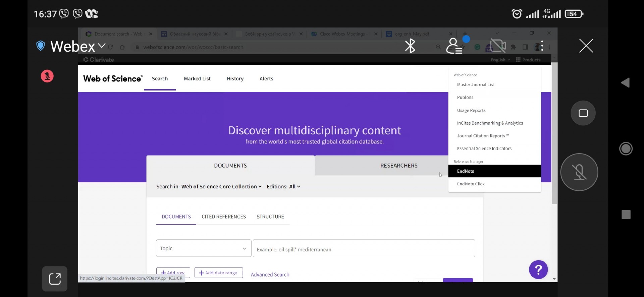644x297 pixels.
Task: Click the browser reload icon
Action: point(111,47)
